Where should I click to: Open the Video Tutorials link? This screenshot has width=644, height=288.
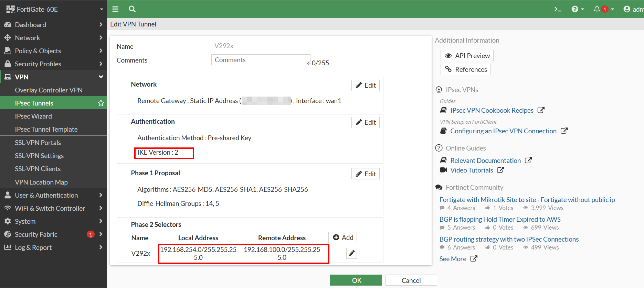472,170
